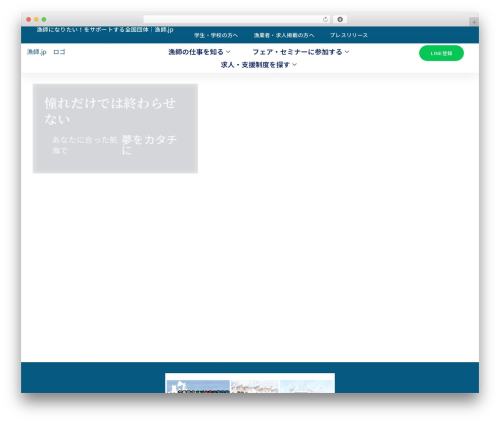Click the 夢をカタチに text
500x423 pixels.
(x=149, y=145)
